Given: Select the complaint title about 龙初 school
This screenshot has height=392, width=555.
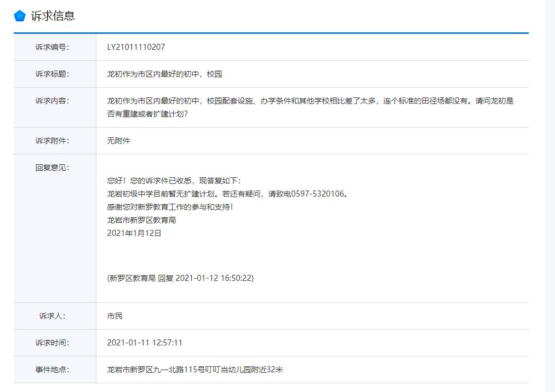Looking at the screenshot, I should (164, 73).
